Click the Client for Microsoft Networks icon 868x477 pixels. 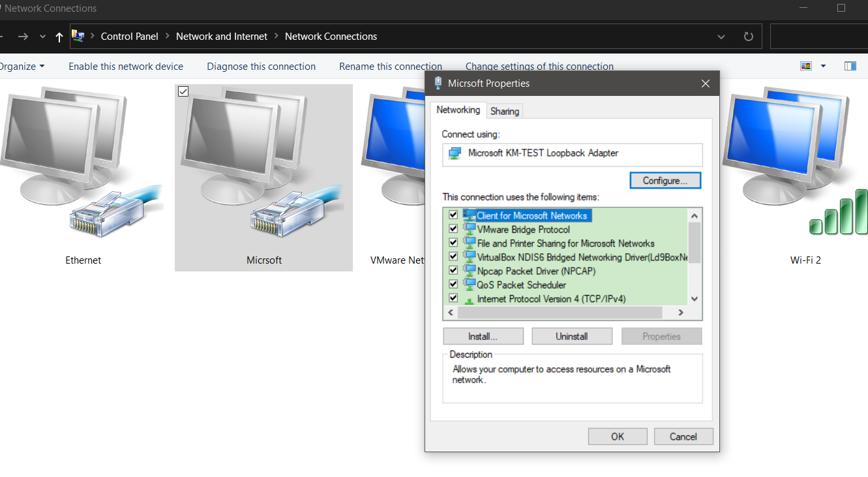click(x=470, y=215)
